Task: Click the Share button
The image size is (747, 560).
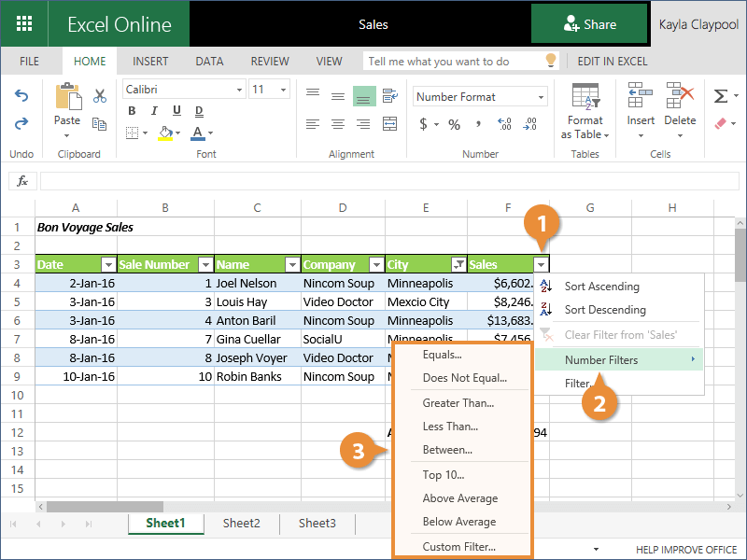Action: (x=589, y=24)
